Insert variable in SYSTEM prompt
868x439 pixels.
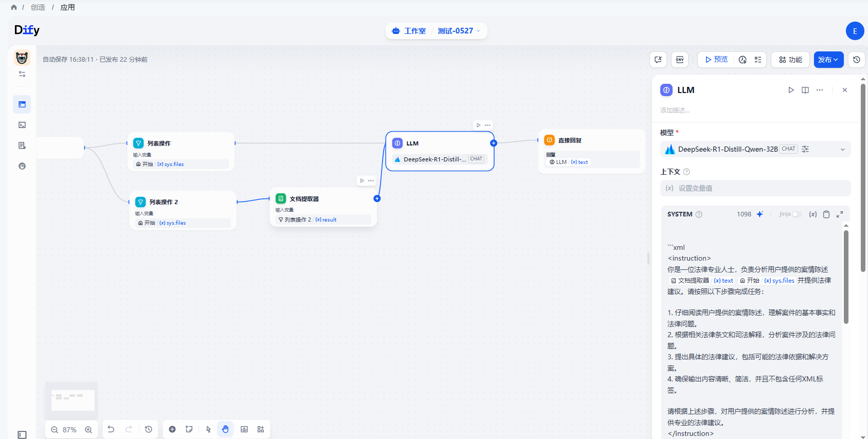point(813,214)
